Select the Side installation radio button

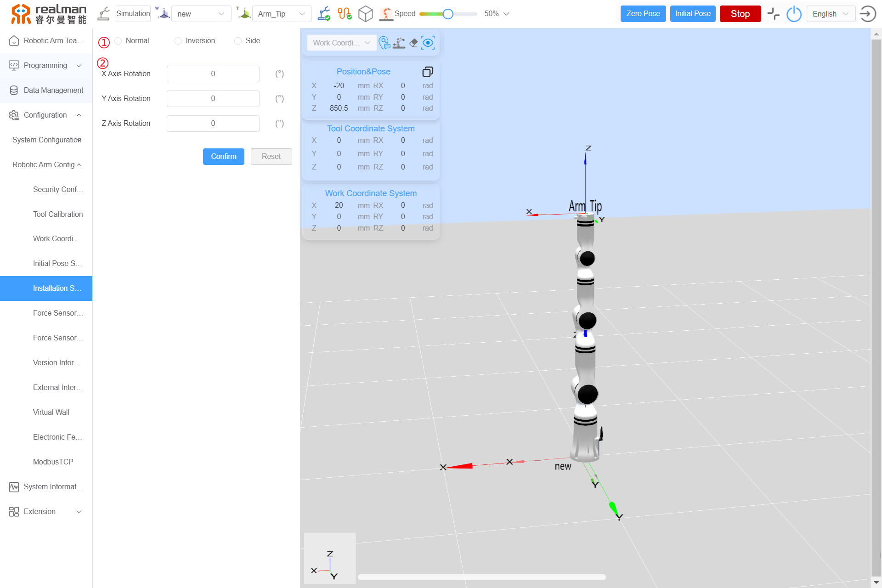pyautogui.click(x=238, y=41)
